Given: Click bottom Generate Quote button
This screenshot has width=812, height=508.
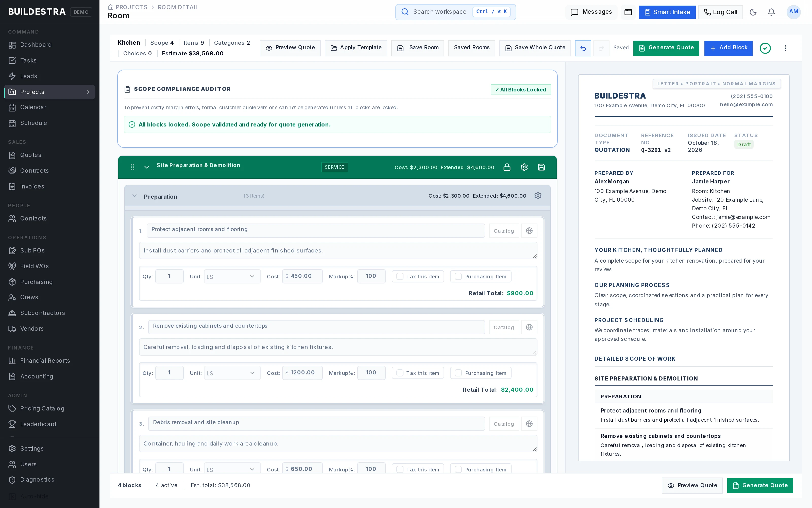Looking at the screenshot, I should click(x=760, y=485).
